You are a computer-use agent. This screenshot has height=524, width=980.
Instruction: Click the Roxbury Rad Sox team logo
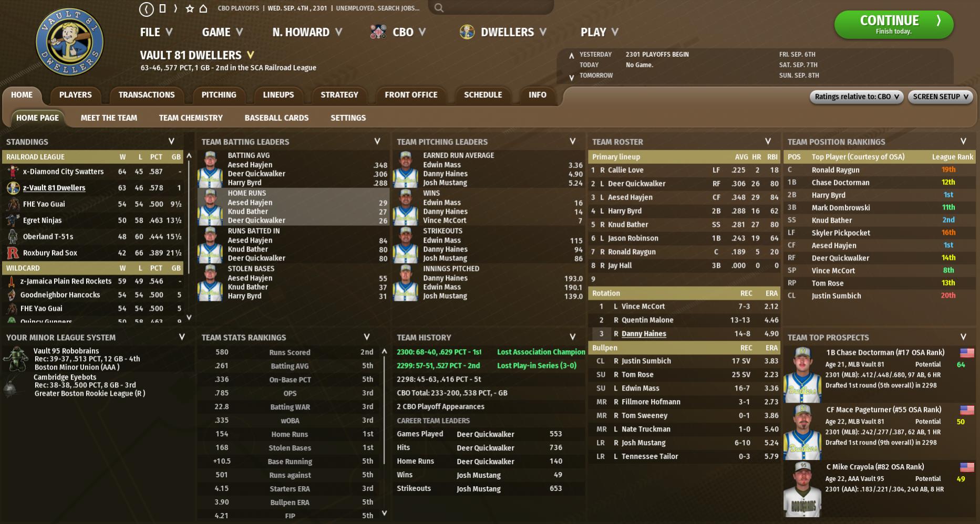(13, 253)
